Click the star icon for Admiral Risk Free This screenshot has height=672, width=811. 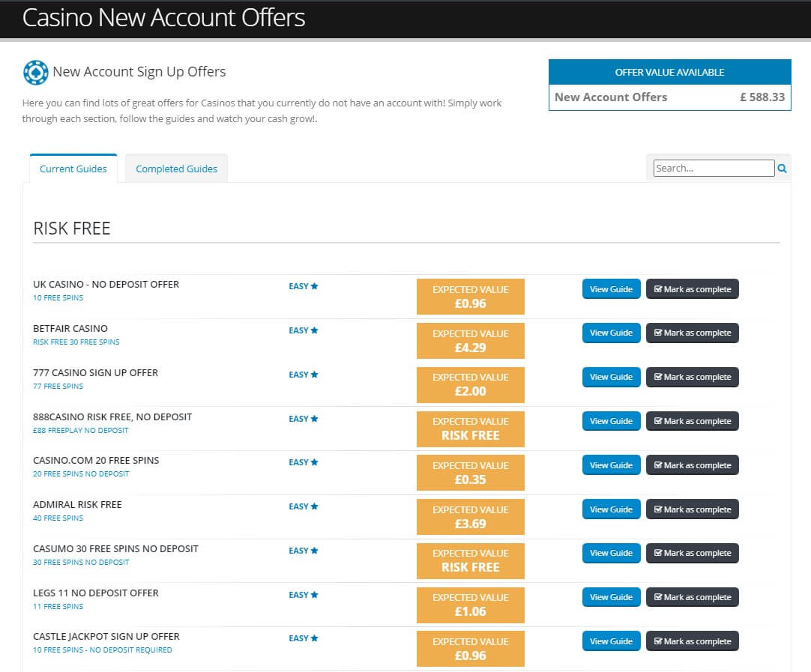[x=315, y=506]
